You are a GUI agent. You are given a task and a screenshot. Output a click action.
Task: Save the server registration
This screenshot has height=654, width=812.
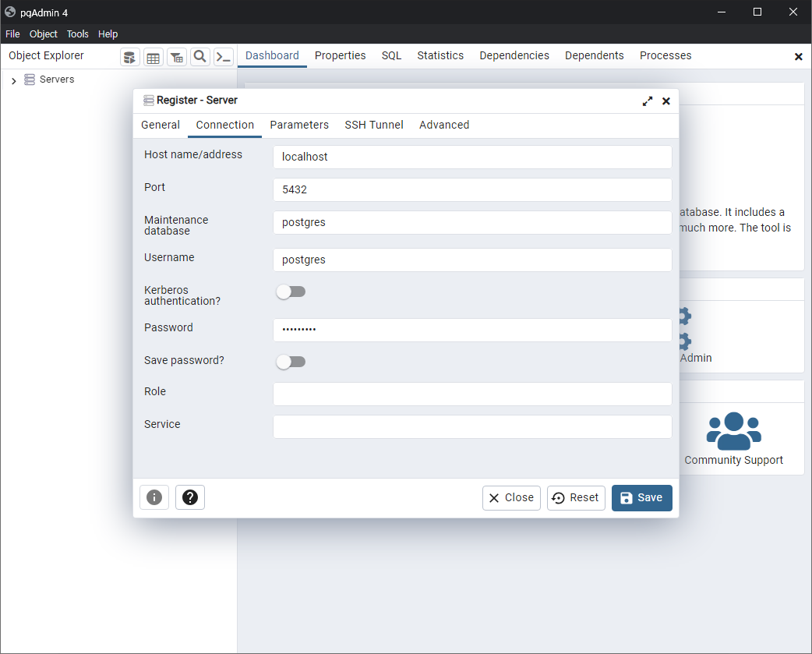click(x=641, y=497)
